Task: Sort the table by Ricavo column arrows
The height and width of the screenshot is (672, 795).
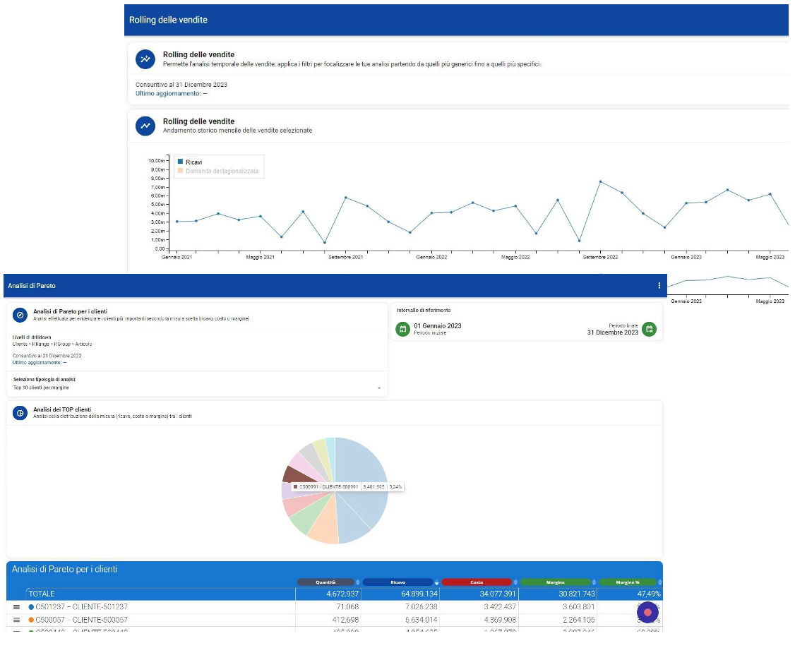Action: [436, 582]
